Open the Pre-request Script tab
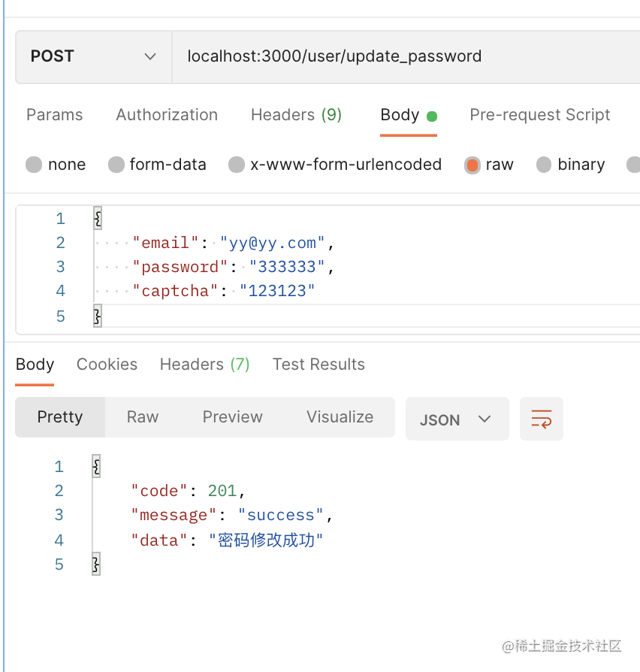 pyautogui.click(x=539, y=115)
